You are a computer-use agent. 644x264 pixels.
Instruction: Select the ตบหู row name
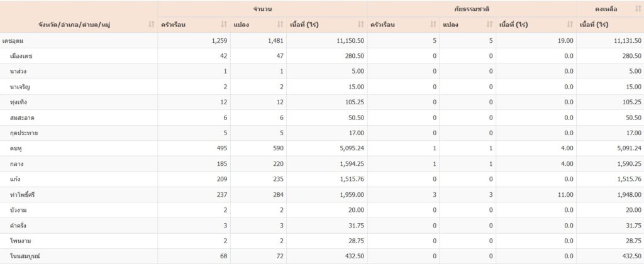(16, 148)
